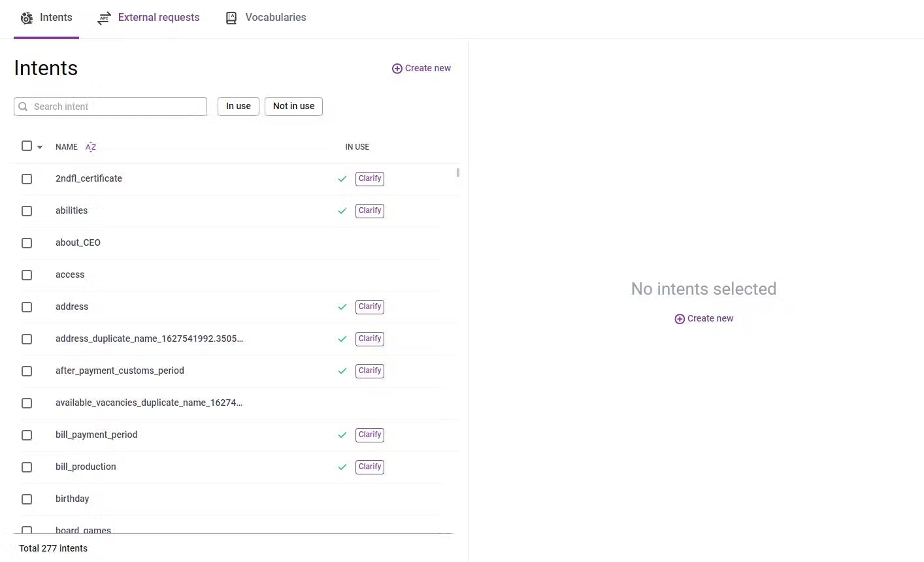Filter intents by In use
This screenshot has width=924, height=562.
239,107
